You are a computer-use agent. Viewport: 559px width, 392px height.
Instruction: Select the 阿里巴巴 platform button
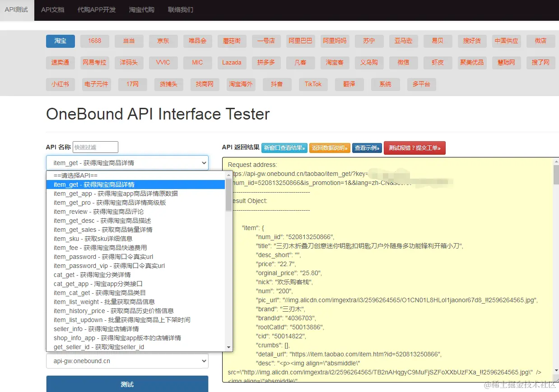tap(301, 41)
